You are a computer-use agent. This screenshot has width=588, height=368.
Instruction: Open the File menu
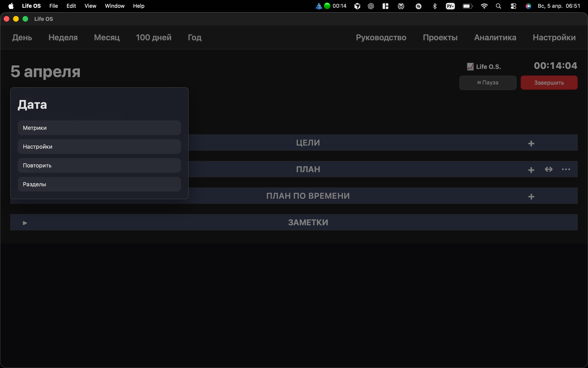tap(53, 6)
